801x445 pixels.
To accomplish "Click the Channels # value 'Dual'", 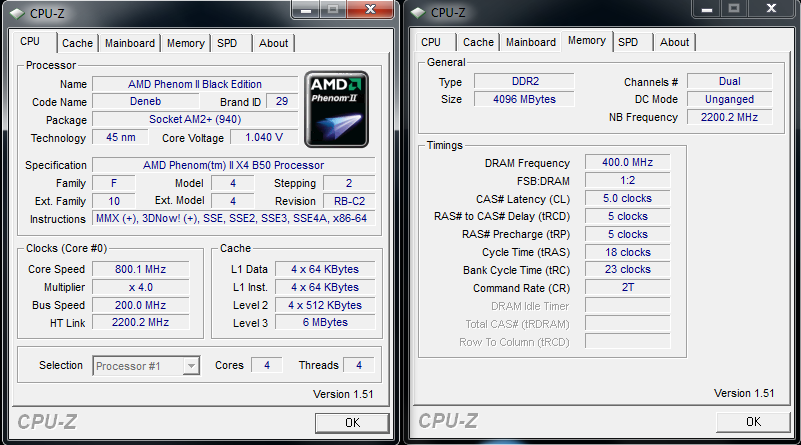I will [729, 81].
